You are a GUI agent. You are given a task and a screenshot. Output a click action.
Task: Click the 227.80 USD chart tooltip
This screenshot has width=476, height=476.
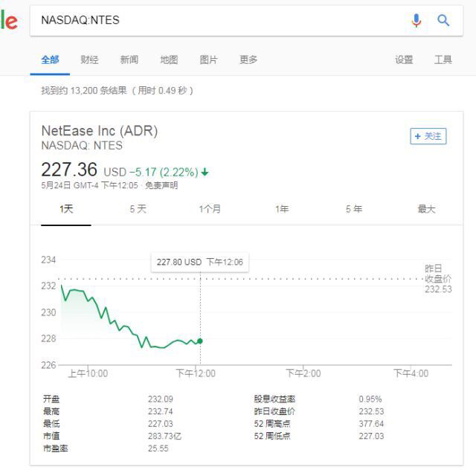(x=200, y=263)
